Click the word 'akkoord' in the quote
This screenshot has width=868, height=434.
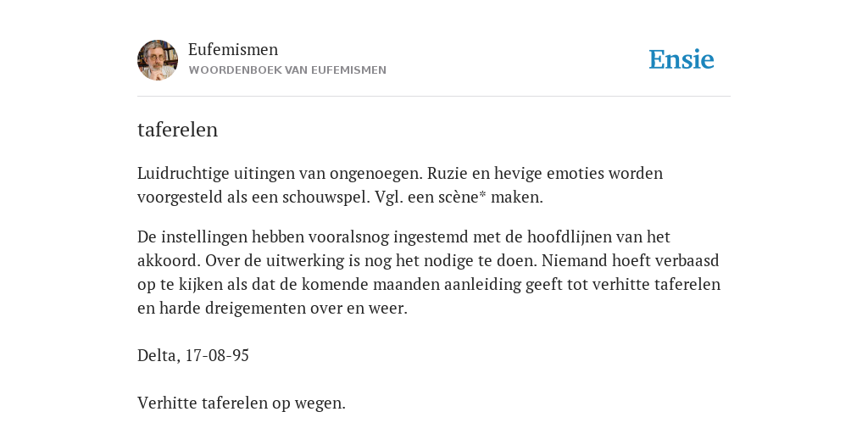(169, 261)
